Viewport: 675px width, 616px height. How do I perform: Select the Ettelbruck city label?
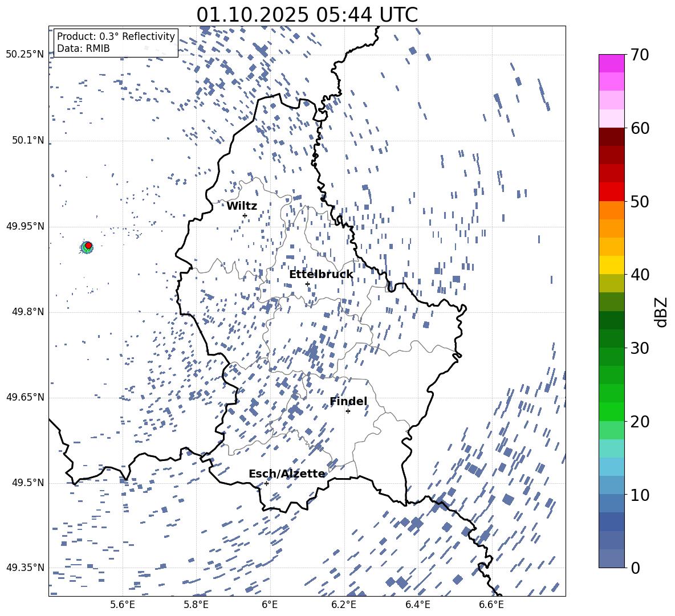point(321,275)
